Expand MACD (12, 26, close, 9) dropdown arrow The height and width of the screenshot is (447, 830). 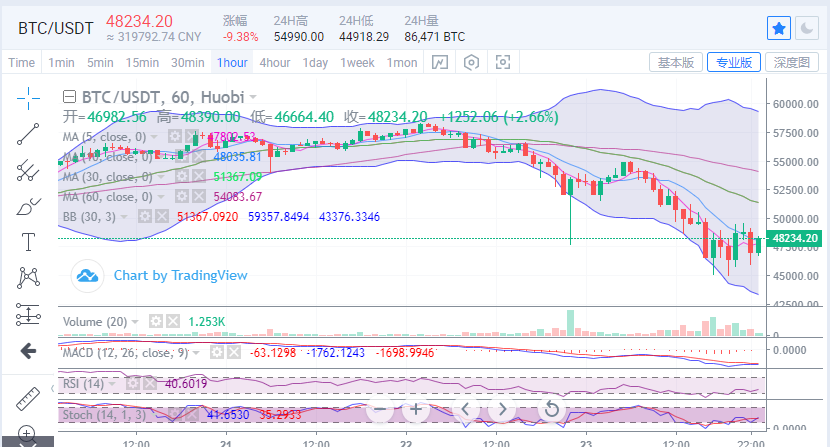[x=196, y=353]
